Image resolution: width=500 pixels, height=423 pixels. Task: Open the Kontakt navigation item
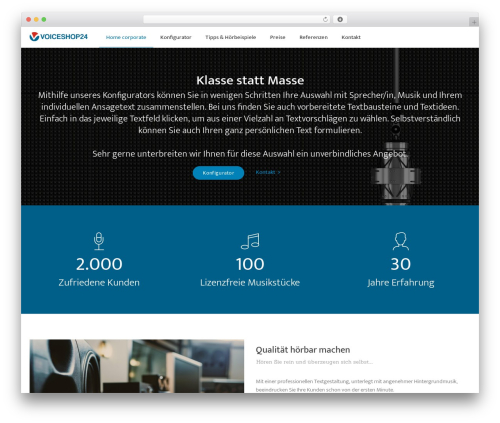351,37
